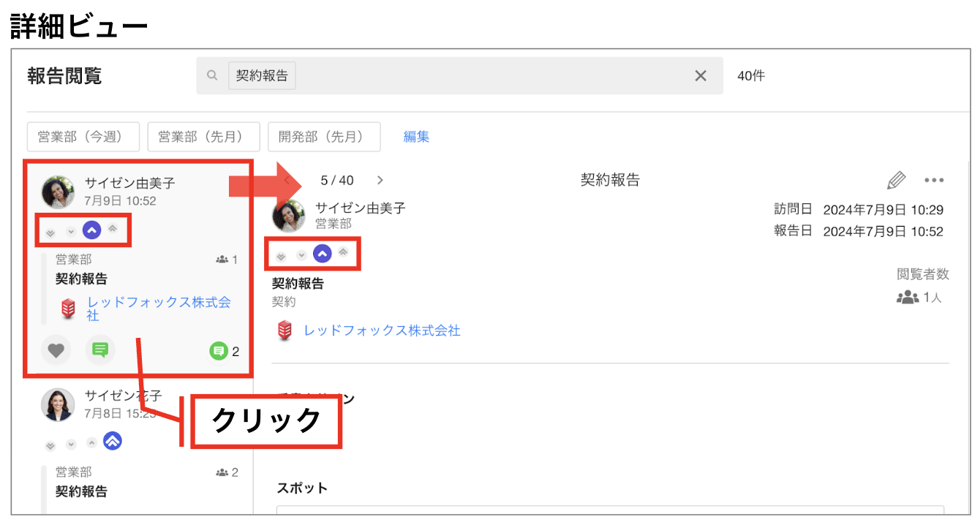This screenshot has height=525, width=980.
Task: Click the red building icon in the list card
Action: [68, 309]
